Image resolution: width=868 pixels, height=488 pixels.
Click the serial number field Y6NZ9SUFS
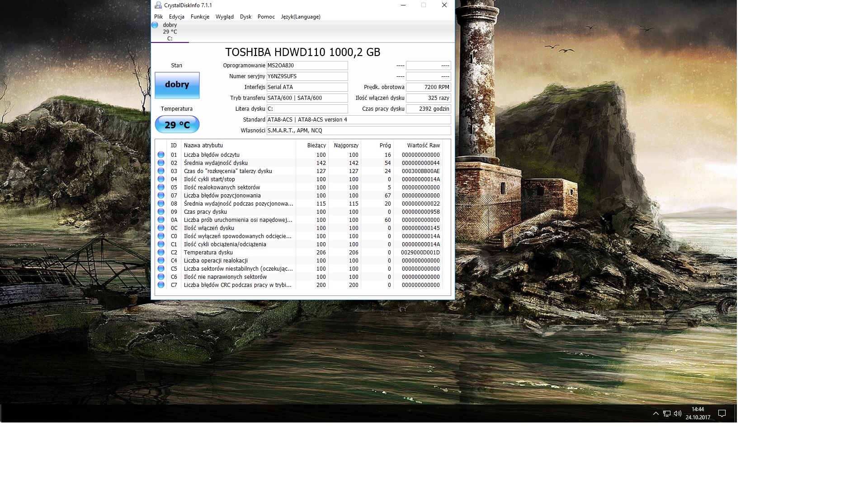[x=307, y=76]
